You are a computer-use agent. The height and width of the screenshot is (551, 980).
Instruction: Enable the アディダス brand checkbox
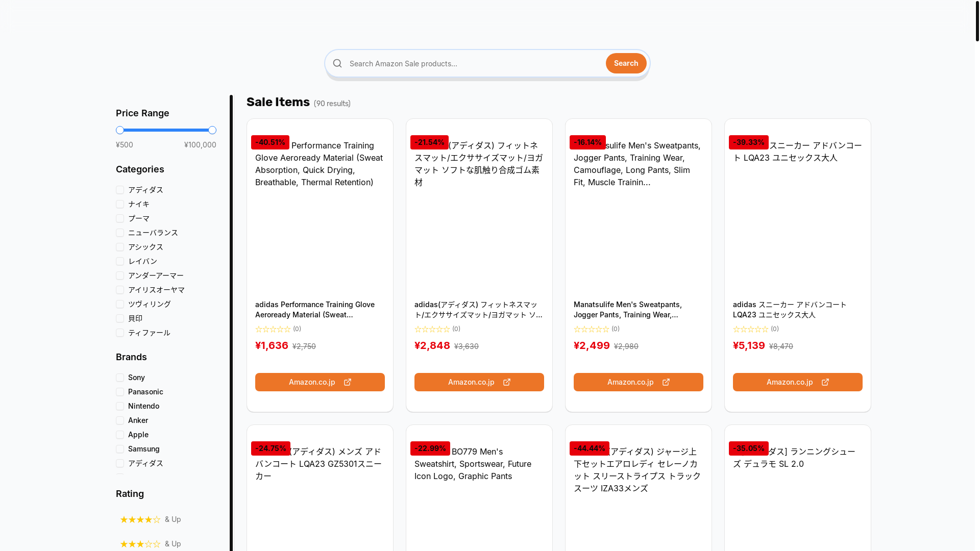click(120, 463)
